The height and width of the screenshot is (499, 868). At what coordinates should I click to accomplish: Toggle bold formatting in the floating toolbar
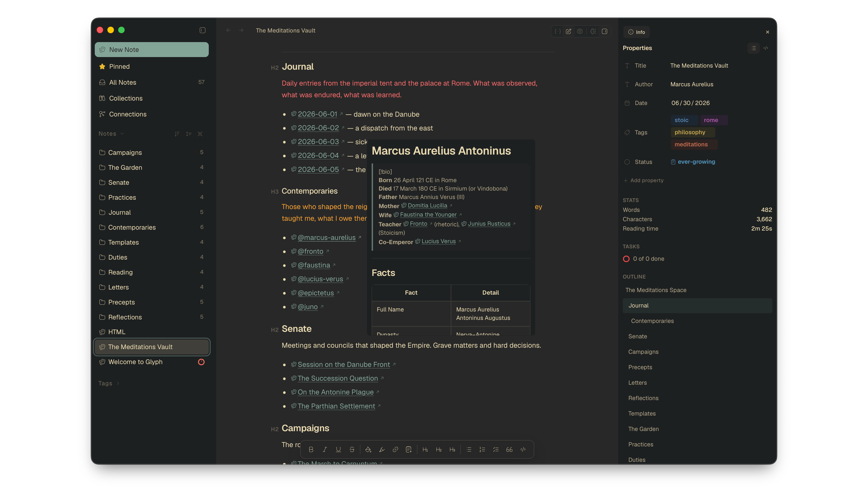(311, 449)
